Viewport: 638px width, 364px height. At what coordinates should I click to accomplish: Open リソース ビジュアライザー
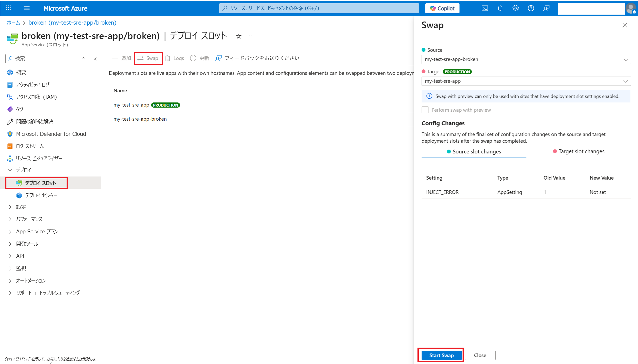point(39,158)
